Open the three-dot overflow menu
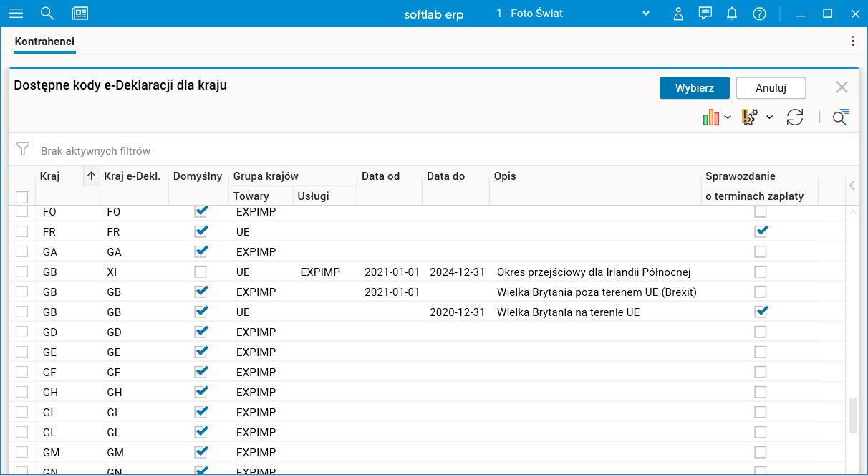868x475 pixels. [x=853, y=41]
